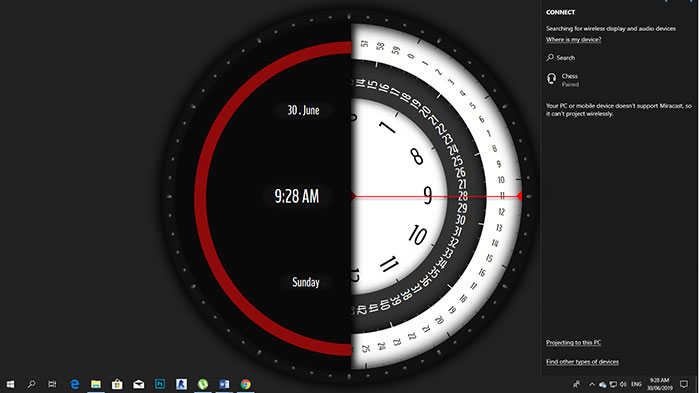Click the taskbar search magnifier icon
Viewport: 700px width, 393px height.
pos(31,384)
